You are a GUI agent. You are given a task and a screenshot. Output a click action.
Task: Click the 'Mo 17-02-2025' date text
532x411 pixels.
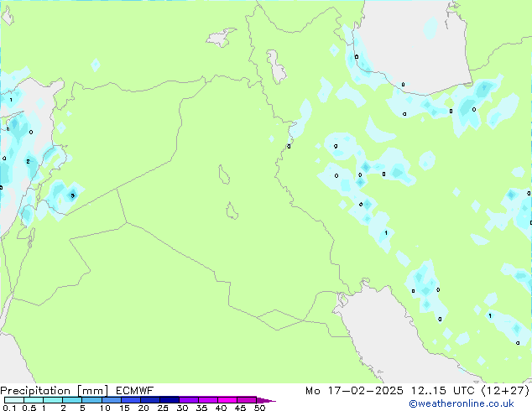pos(355,391)
